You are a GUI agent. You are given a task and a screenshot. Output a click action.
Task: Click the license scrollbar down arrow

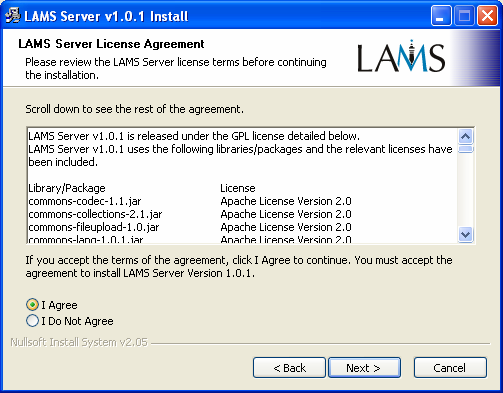click(465, 234)
